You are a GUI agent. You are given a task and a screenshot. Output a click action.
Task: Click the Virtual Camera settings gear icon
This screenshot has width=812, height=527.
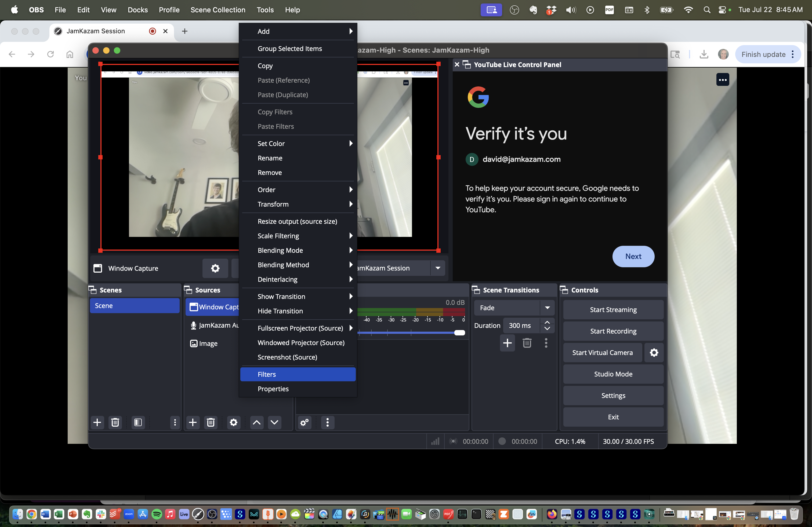coord(654,353)
